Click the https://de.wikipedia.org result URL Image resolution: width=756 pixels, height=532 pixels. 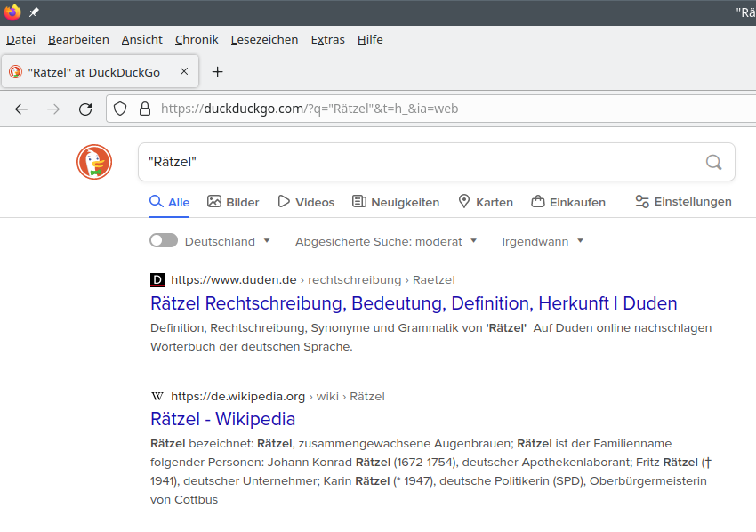tap(237, 397)
